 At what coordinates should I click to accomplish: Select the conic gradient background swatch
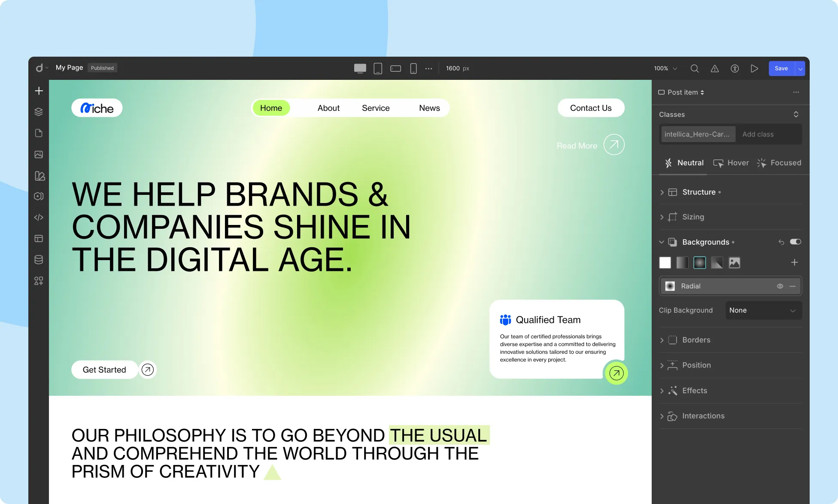(x=717, y=263)
